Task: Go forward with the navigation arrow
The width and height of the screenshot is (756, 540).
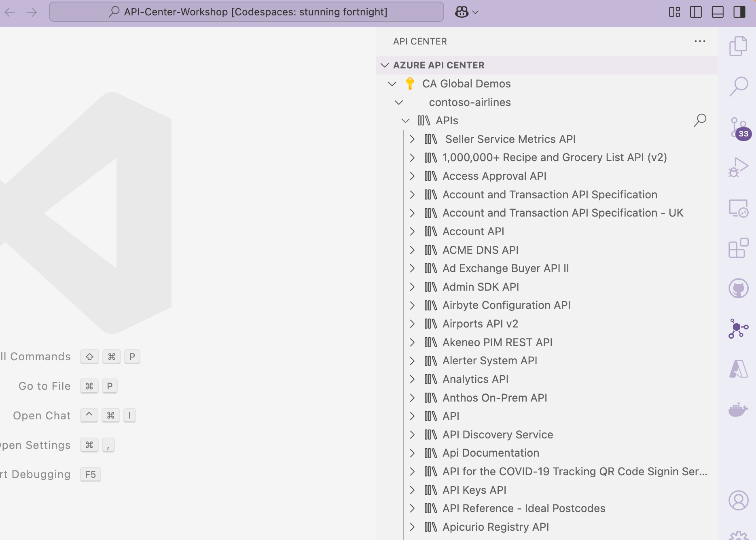Action: coord(32,12)
